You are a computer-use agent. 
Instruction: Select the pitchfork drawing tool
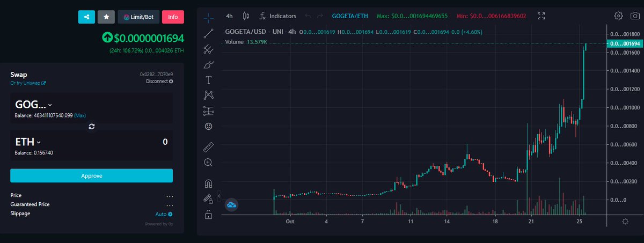click(x=209, y=50)
